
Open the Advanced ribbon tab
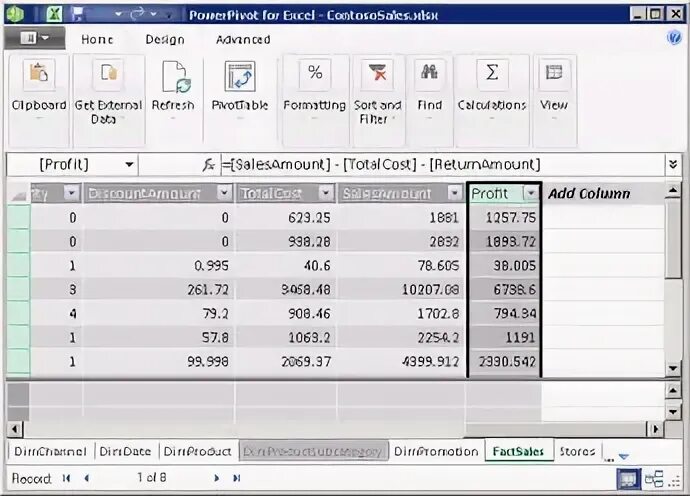(x=243, y=40)
